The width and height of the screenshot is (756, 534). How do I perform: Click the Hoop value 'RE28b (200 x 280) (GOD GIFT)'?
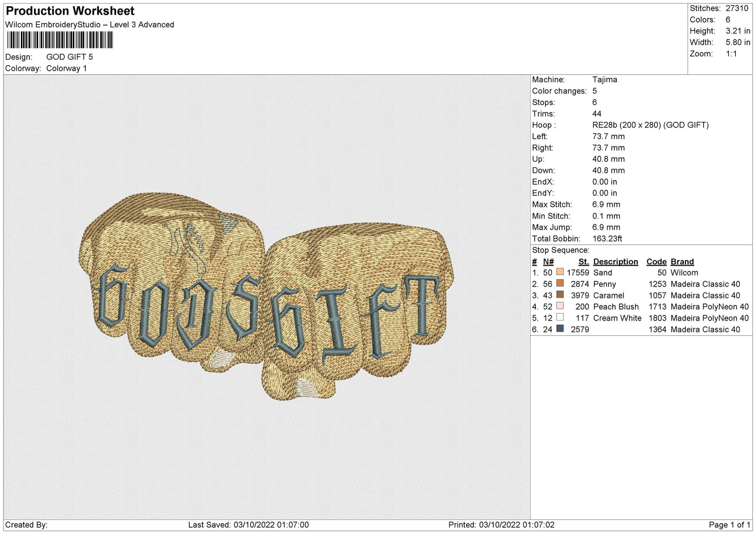650,125
